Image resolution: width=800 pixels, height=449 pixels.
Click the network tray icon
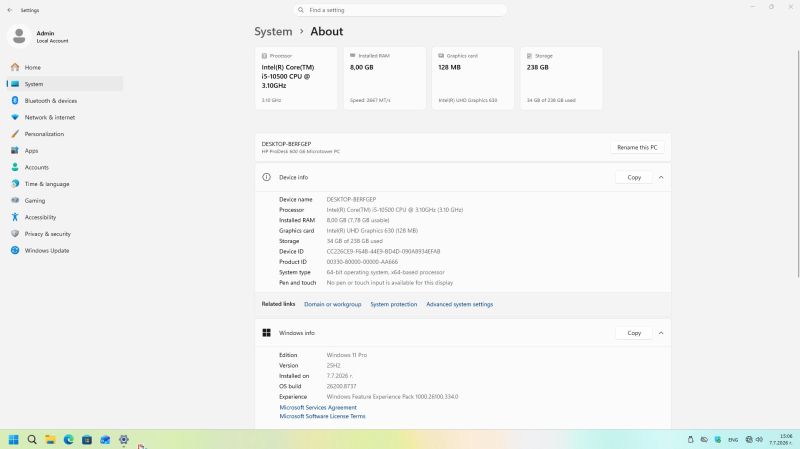click(749, 440)
